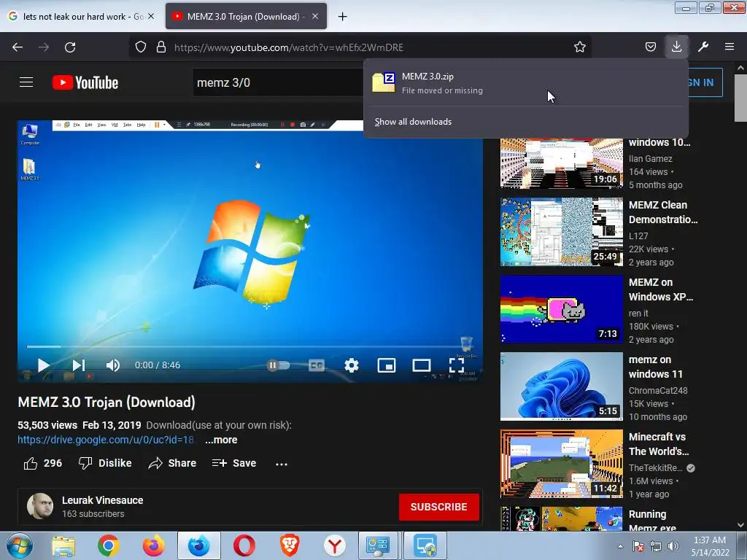This screenshot has width=747, height=560.
Task: Open the Google Drive download link
Action: 106,440
